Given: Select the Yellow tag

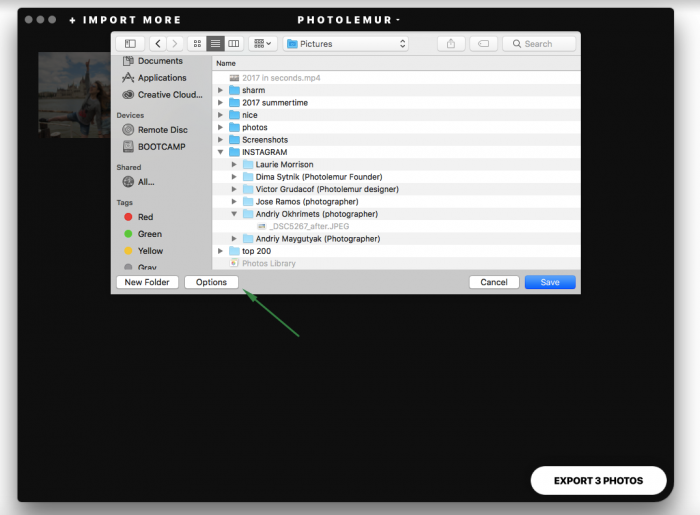Looking at the screenshot, I should [143, 251].
